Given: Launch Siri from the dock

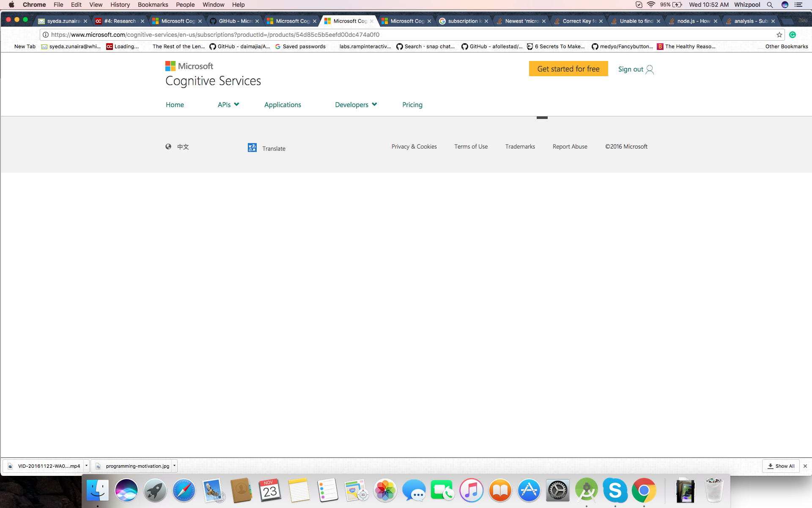Looking at the screenshot, I should (x=126, y=491).
